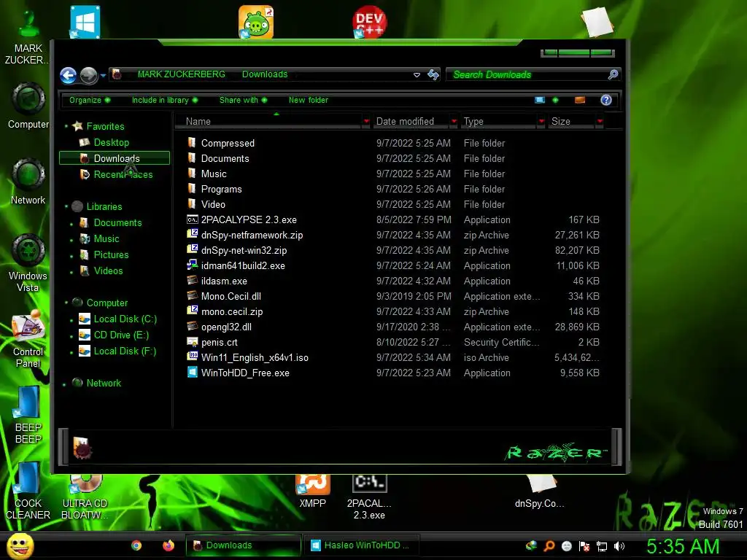
Task: Click the refresh icon next to address bar
Action: tap(433, 74)
